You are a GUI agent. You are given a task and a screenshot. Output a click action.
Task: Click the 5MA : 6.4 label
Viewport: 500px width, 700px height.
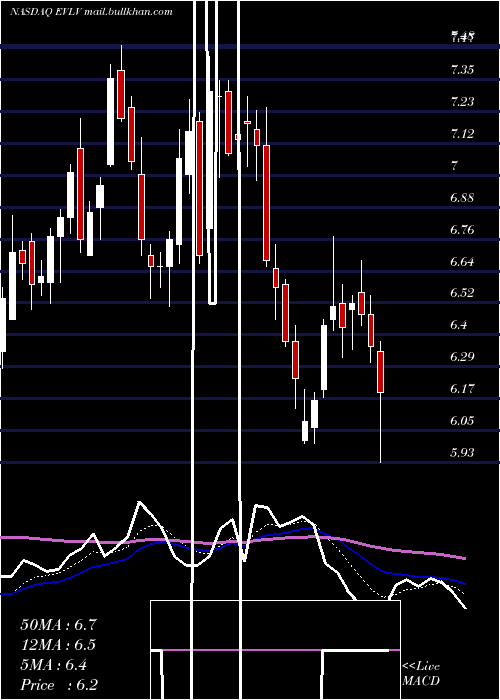[54, 665]
